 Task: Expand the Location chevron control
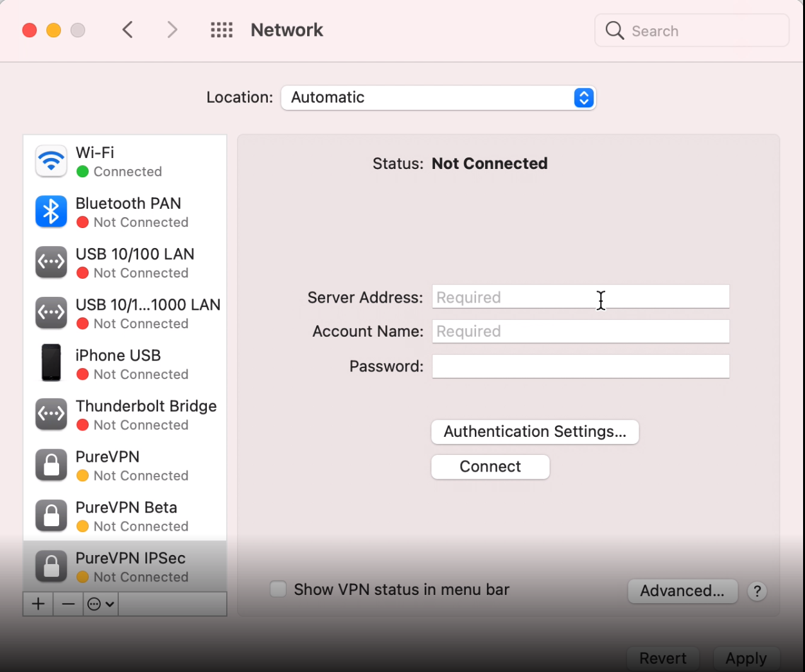(x=583, y=98)
